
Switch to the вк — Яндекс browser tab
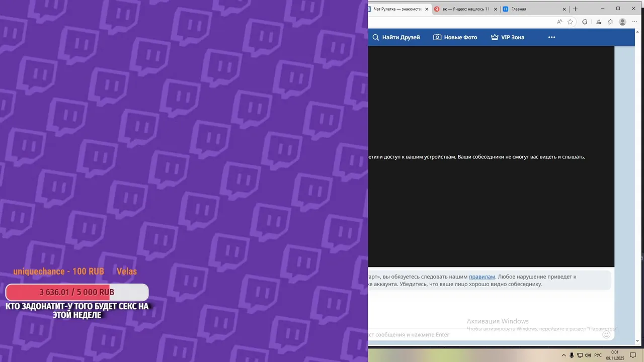(x=466, y=9)
